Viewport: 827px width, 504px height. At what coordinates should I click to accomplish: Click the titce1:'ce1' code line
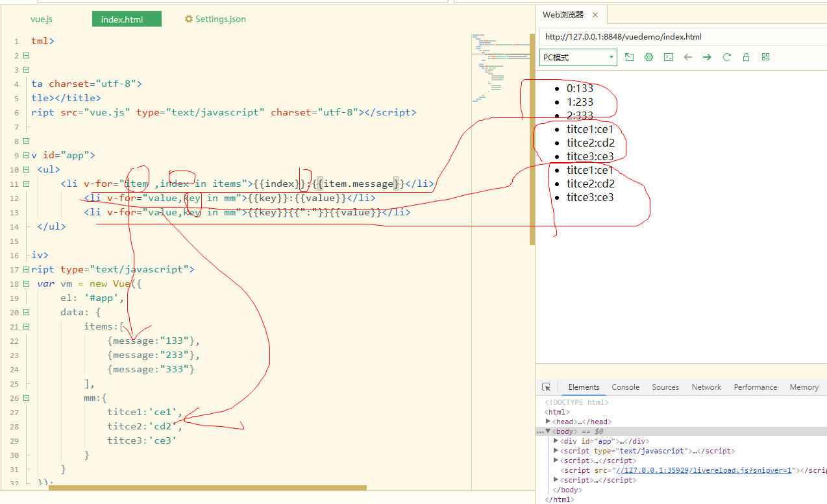coord(145,412)
